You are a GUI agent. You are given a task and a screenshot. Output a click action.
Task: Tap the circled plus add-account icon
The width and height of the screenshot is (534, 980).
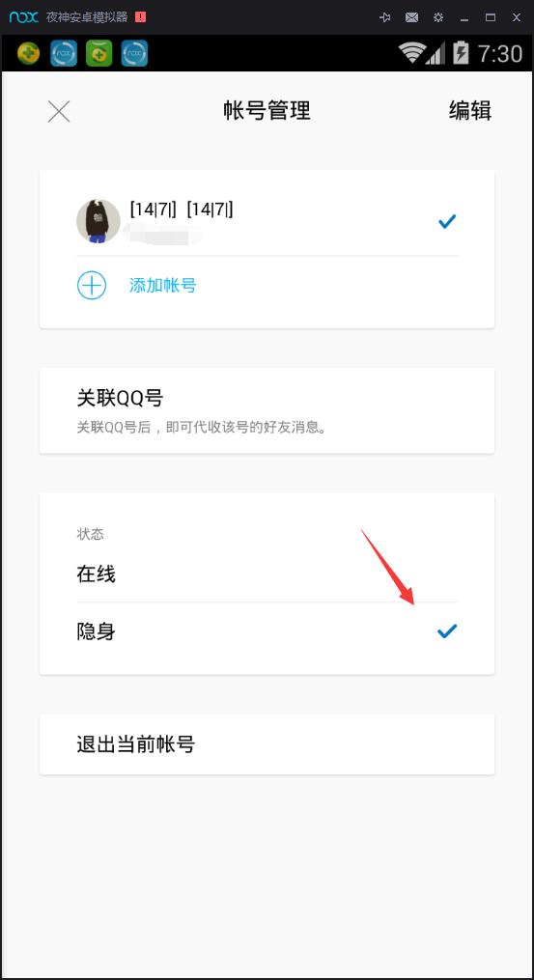pos(92,286)
